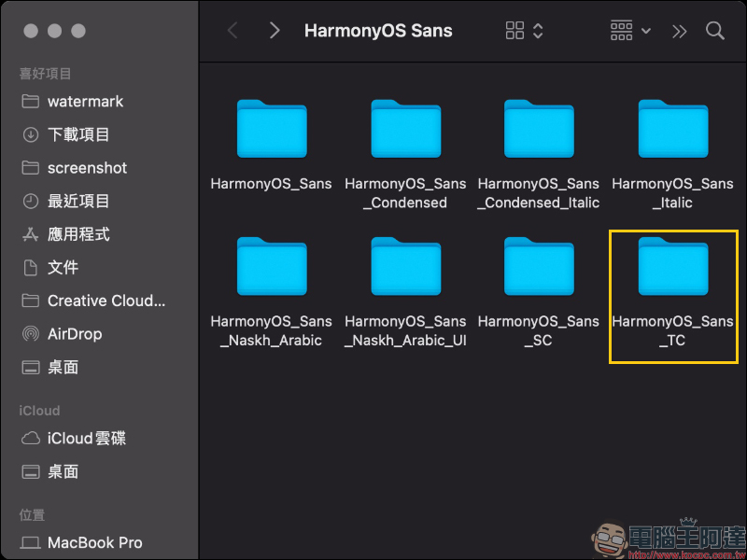Open the watermark sidebar folder
The image size is (747, 560).
pos(85,101)
